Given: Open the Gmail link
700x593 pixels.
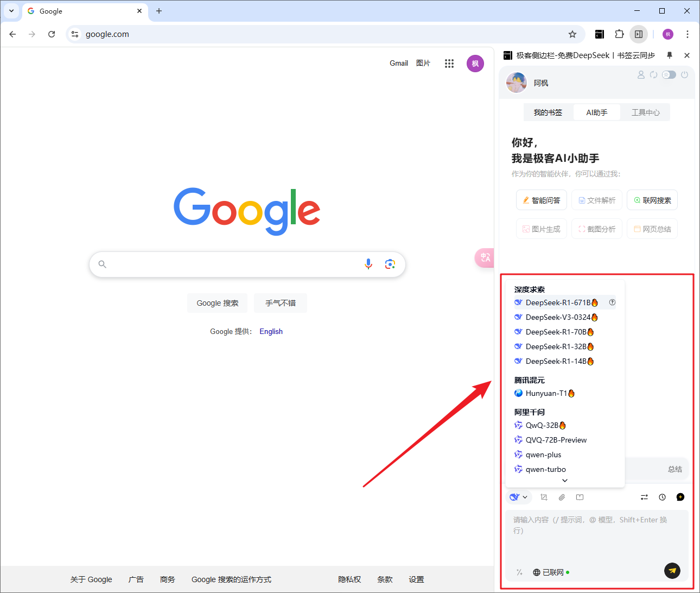Looking at the screenshot, I should pos(399,63).
